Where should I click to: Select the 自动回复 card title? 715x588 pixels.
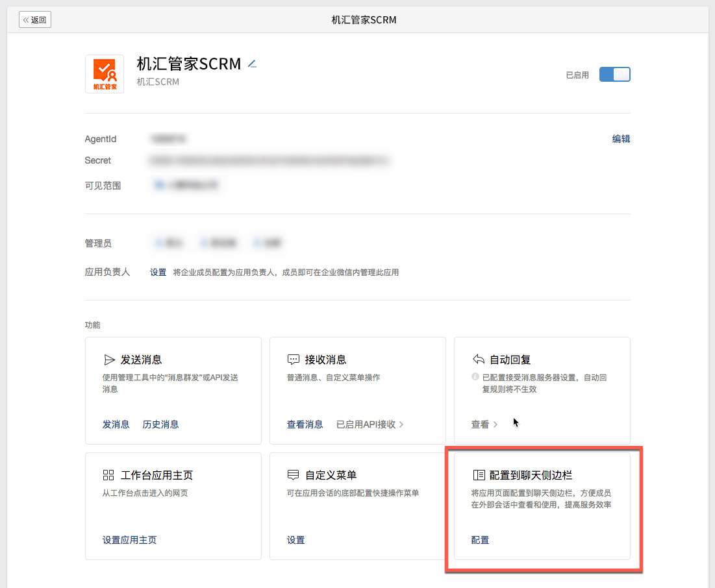[x=510, y=360]
